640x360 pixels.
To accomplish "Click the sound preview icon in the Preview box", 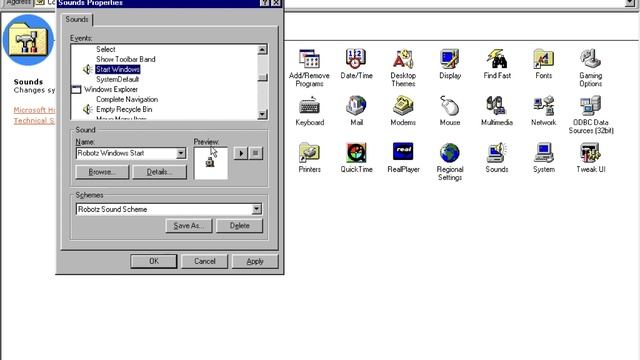I will [x=210, y=162].
